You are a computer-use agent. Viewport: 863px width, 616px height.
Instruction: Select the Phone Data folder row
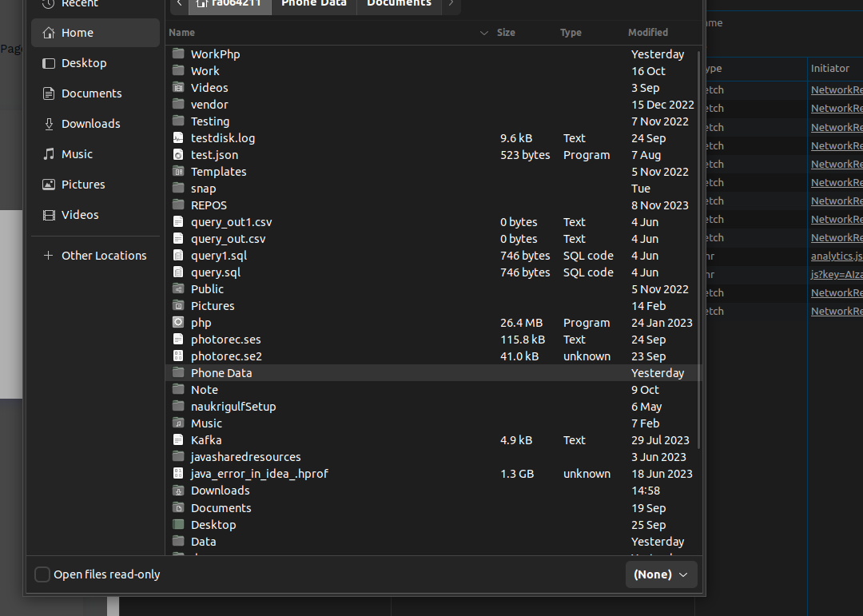pyautogui.click(x=432, y=373)
